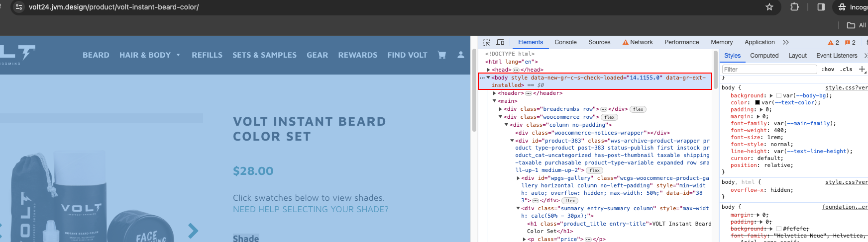This screenshot has width=868, height=242.
Task: Collapse the column no-padding div node
Action: 507,125
